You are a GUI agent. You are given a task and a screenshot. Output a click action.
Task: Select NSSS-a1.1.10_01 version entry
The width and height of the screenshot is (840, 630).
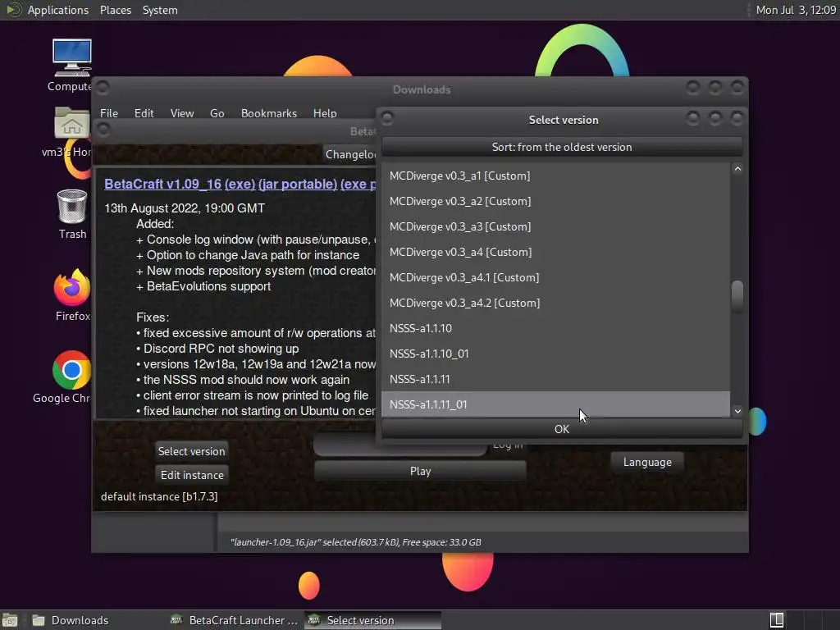click(x=555, y=354)
